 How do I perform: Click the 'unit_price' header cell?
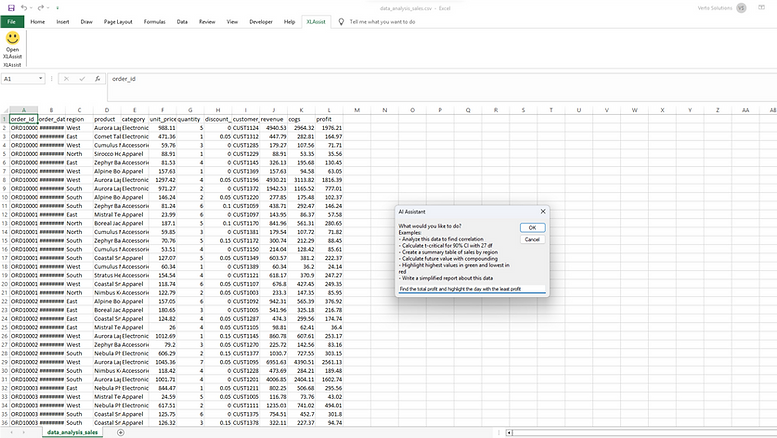tap(163, 119)
